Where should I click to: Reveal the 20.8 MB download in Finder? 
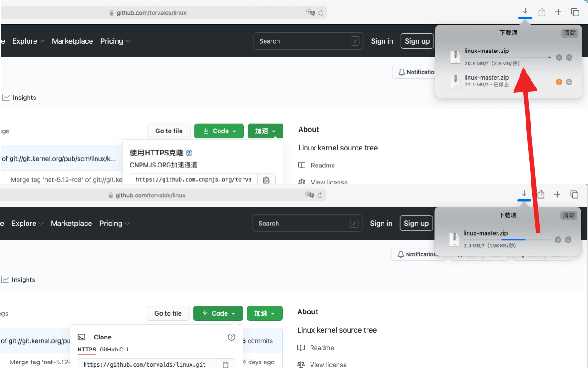pos(569,57)
